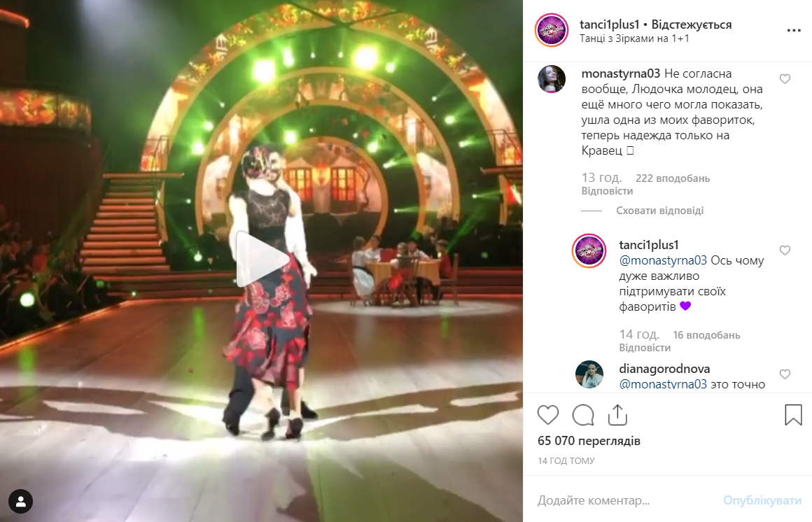
Task: Collapse replies with Сховати відповіді
Action: (659, 211)
